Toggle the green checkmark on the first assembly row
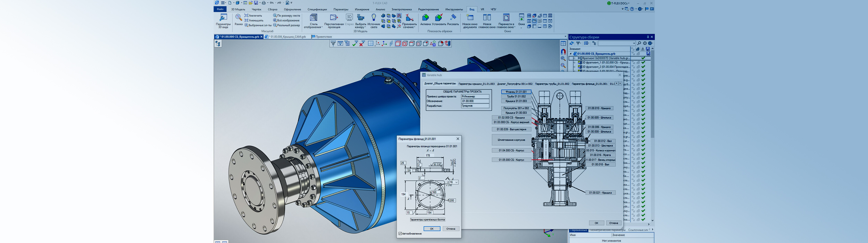 pyautogui.click(x=643, y=58)
